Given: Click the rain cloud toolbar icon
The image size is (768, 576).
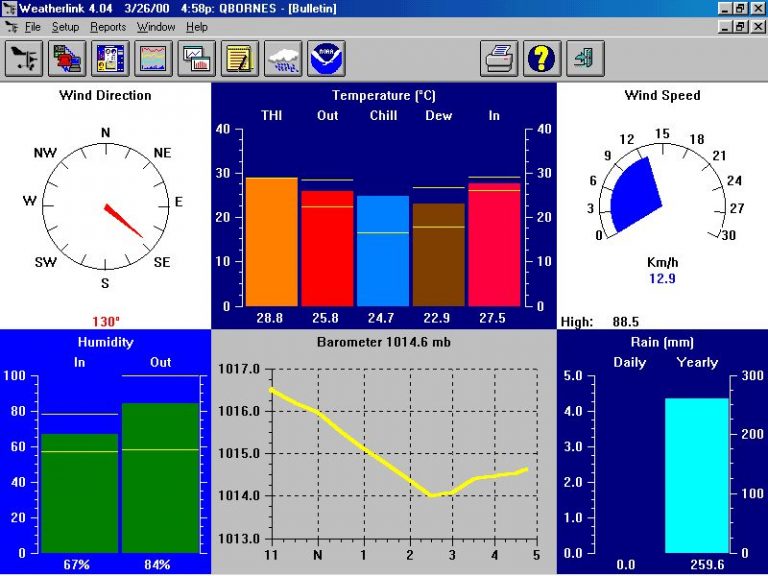Looking at the screenshot, I should [283, 59].
